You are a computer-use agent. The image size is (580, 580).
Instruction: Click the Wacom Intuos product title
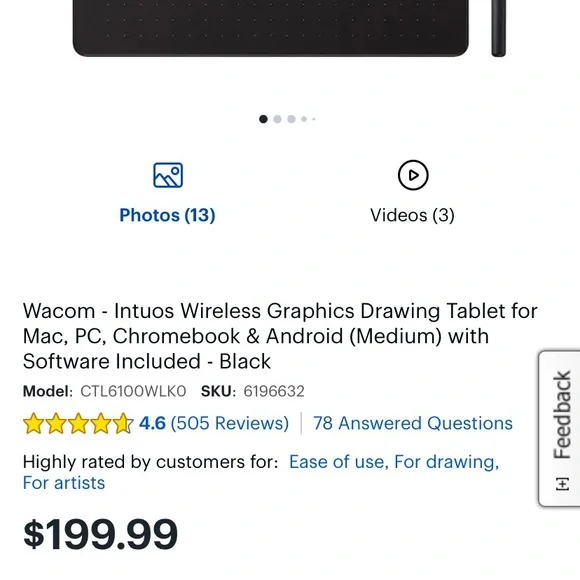(x=280, y=336)
